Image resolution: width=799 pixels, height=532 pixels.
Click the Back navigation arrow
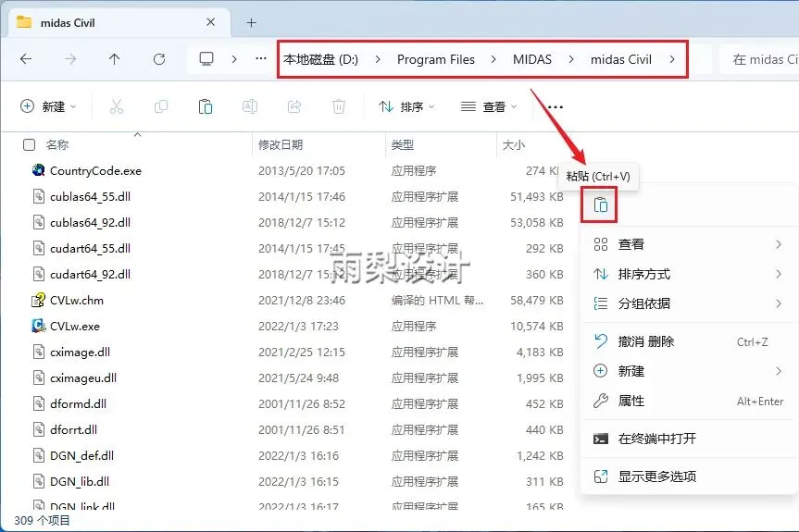point(26,59)
